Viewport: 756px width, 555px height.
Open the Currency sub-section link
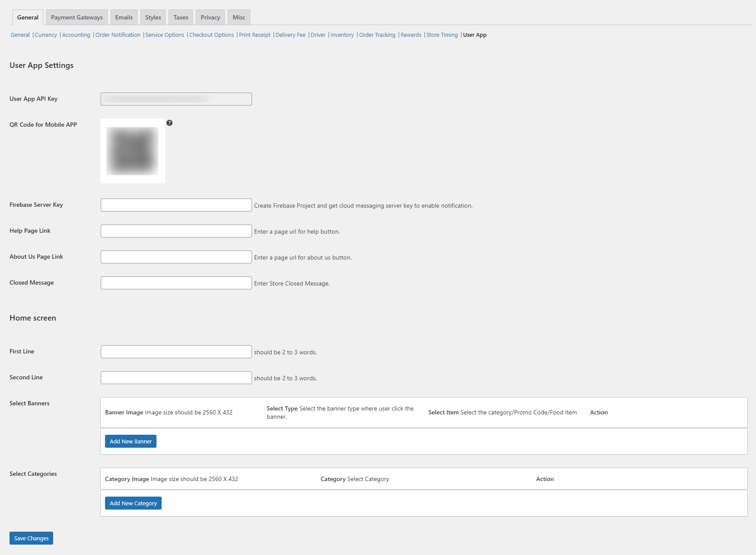[x=46, y=35]
